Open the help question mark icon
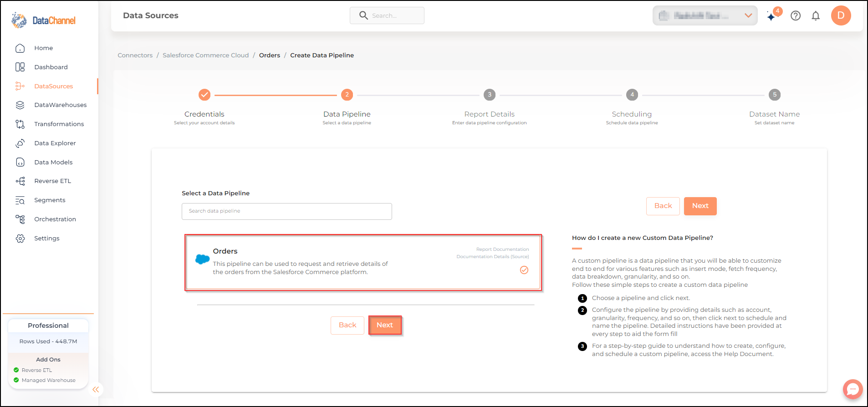Image resolution: width=868 pixels, height=407 pixels. click(796, 16)
